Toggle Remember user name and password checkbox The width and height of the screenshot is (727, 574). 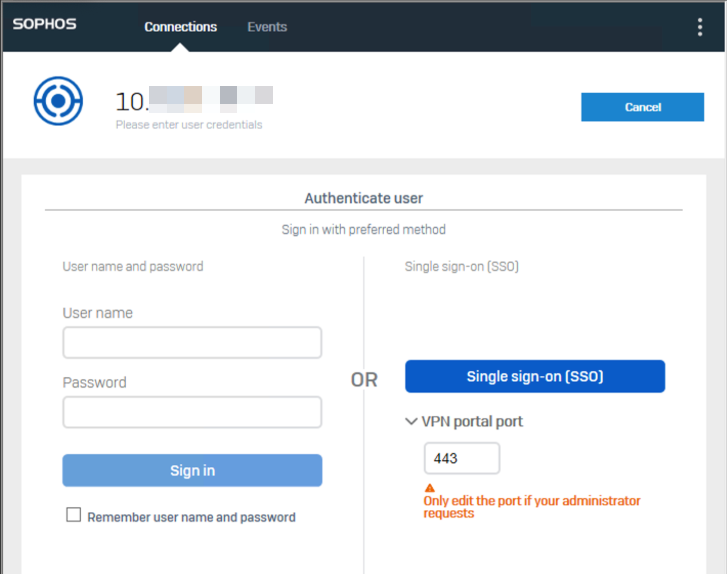click(73, 515)
